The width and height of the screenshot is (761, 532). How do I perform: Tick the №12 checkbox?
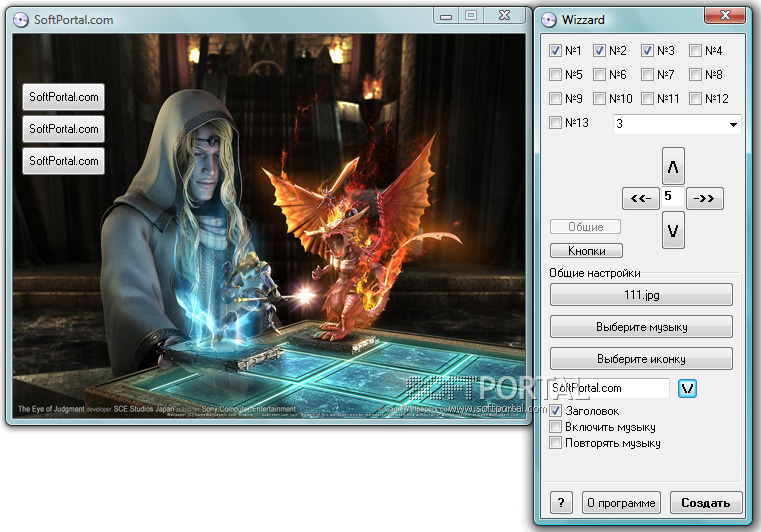695,99
